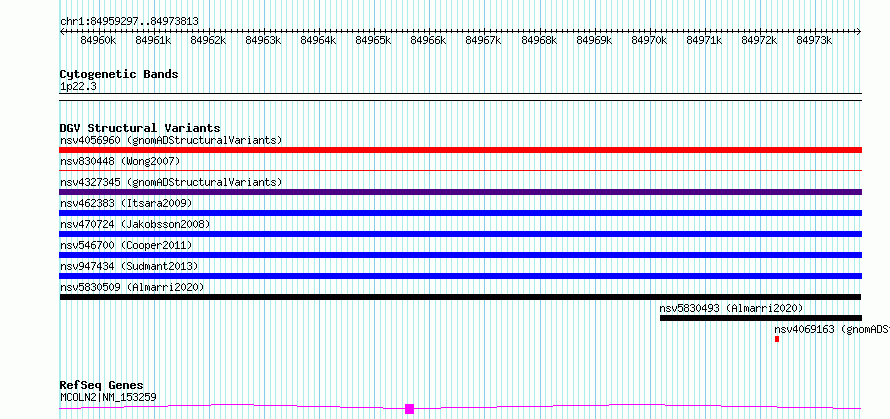Open variant label nsv462383 (Itsara2009)

[126, 203]
